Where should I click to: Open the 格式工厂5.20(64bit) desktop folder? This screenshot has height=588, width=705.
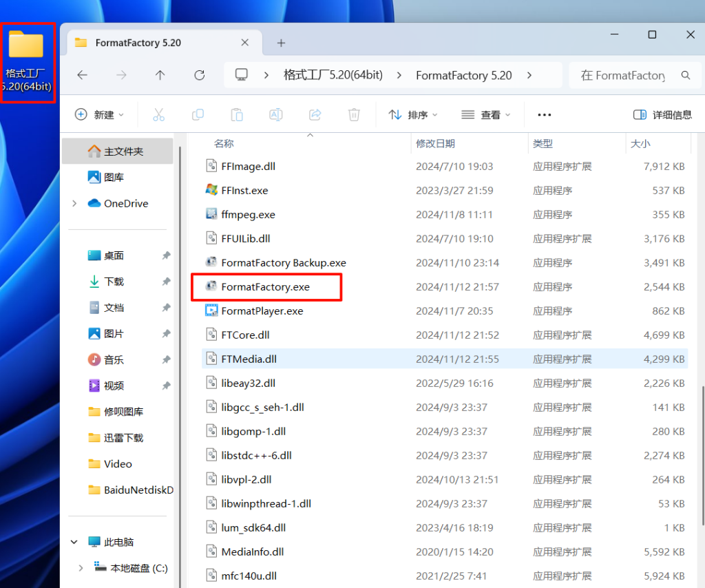[28, 62]
